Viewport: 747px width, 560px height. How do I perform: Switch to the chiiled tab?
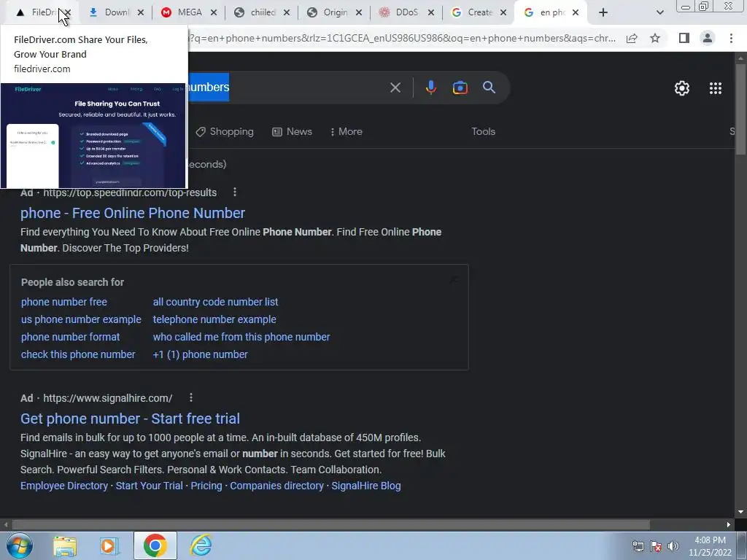pyautogui.click(x=263, y=12)
